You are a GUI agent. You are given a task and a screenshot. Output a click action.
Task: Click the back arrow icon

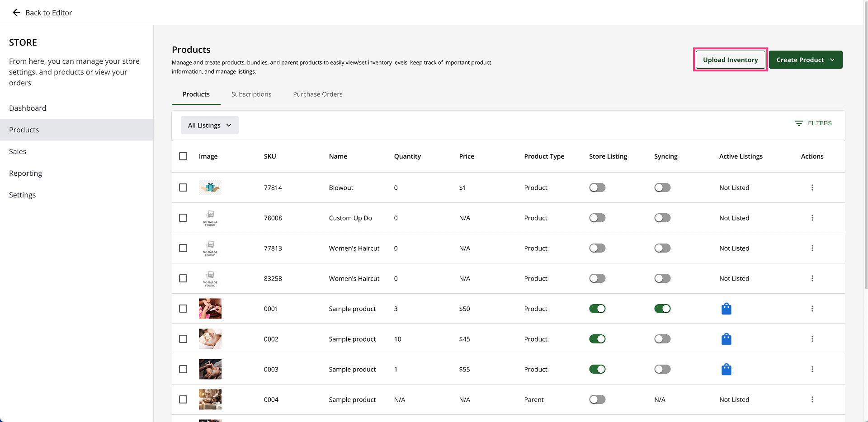[x=16, y=13]
